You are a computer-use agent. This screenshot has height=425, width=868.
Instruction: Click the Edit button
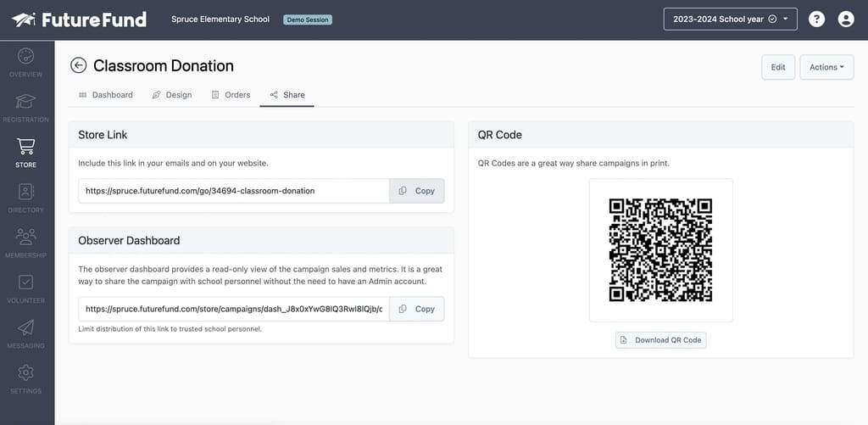pyautogui.click(x=778, y=67)
